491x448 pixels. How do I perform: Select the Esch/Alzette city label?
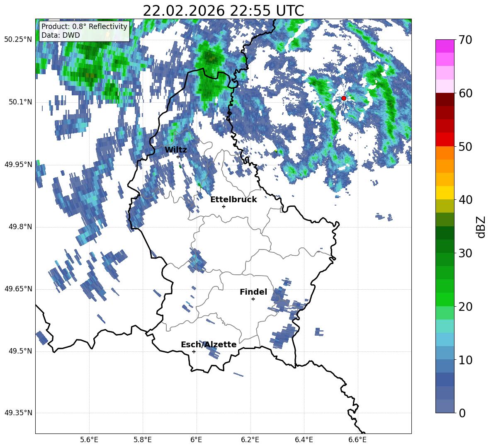point(209,345)
